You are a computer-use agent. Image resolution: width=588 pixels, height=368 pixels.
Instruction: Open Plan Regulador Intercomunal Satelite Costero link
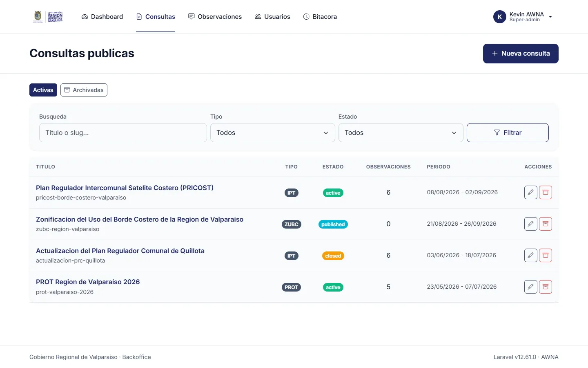point(125,188)
